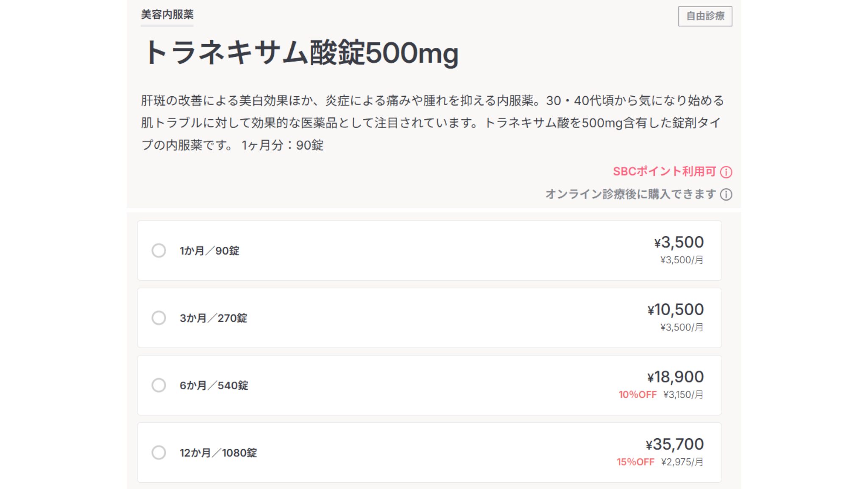Click the info icon beside オンライン診療後に購入できます

point(726,195)
